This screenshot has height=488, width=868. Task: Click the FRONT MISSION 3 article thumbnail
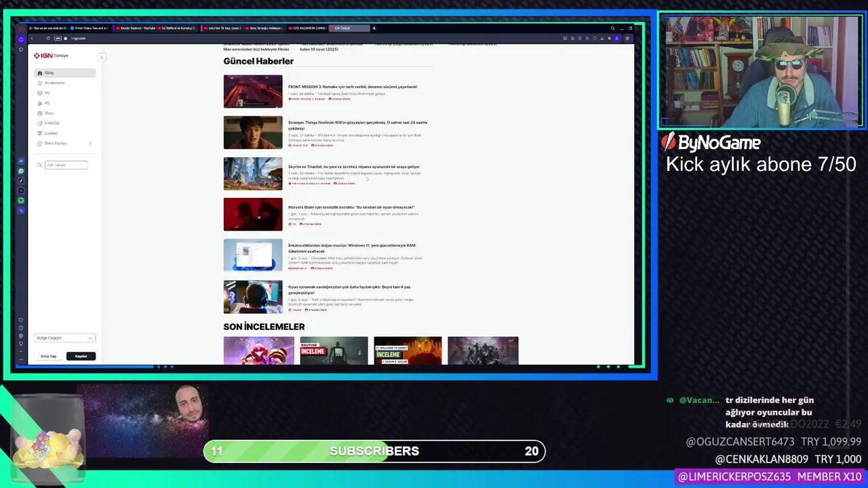(x=253, y=91)
